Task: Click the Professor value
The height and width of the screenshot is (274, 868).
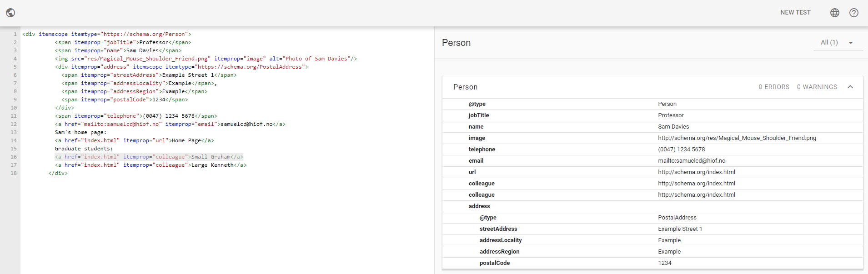Action: [x=671, y=115]
